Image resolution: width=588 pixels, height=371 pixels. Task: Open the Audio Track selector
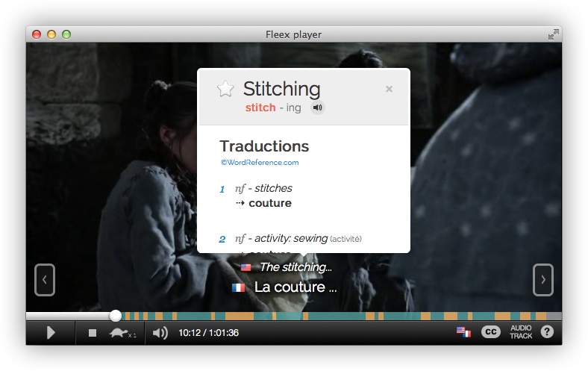[x=521, y=332]
